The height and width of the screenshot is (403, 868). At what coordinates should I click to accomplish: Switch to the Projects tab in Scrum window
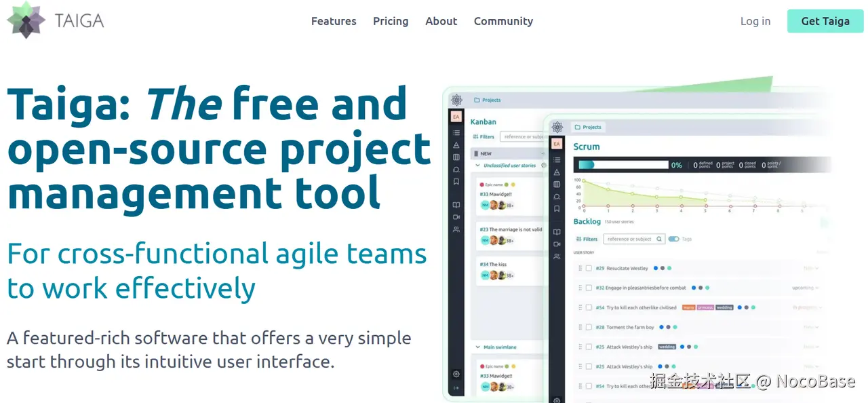coord(588,127)
